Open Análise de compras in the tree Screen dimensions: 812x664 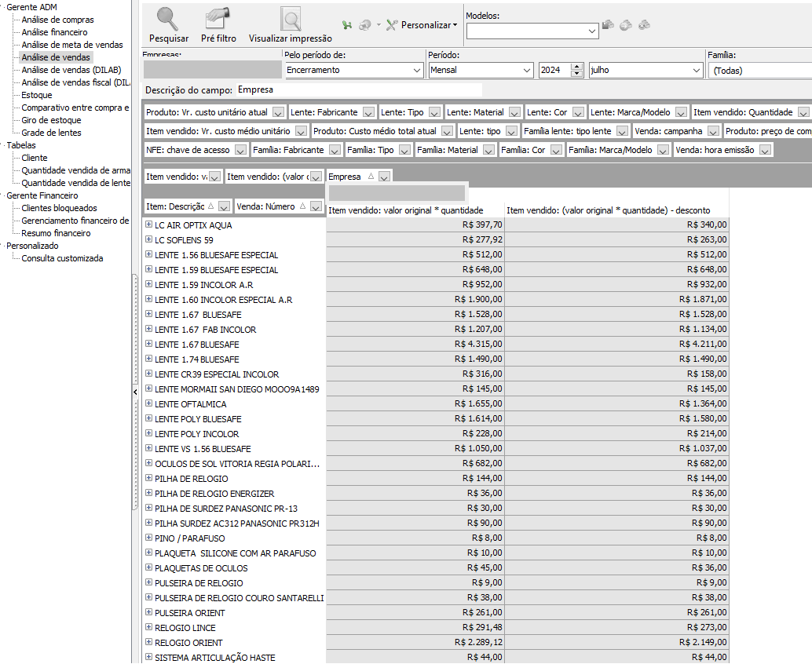pos(57,20)
